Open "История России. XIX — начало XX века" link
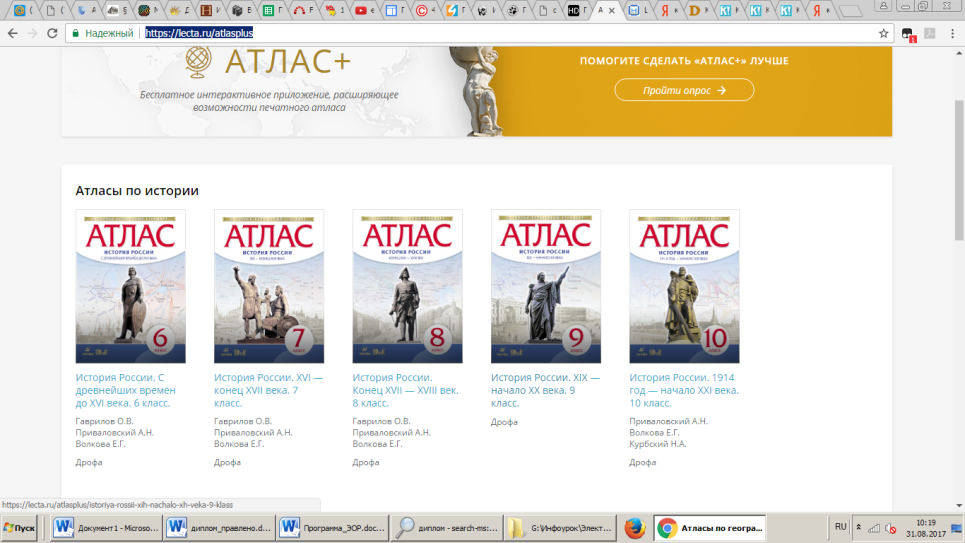 coord(545,390)
